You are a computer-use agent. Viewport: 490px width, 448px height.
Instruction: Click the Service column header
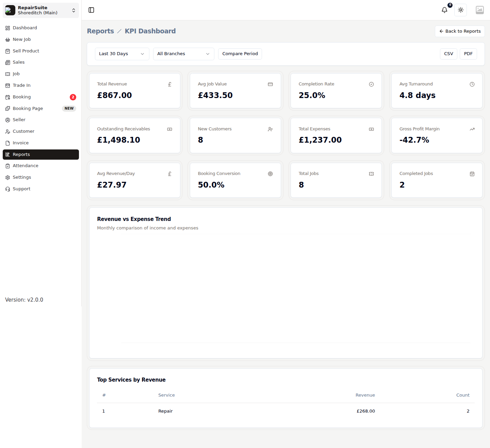[166, 395]
